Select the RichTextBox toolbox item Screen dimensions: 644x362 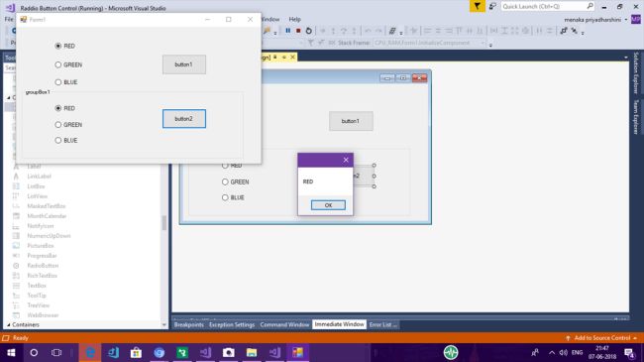pos(42,275)
